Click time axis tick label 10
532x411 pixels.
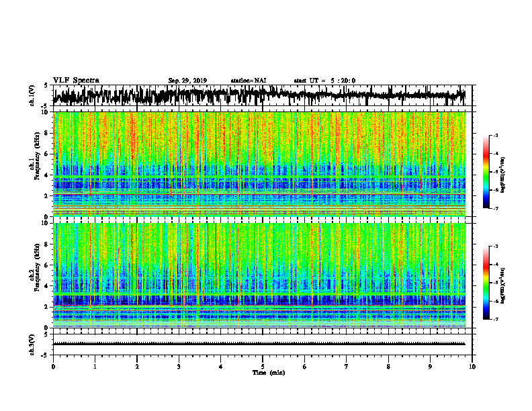[472, 367]
